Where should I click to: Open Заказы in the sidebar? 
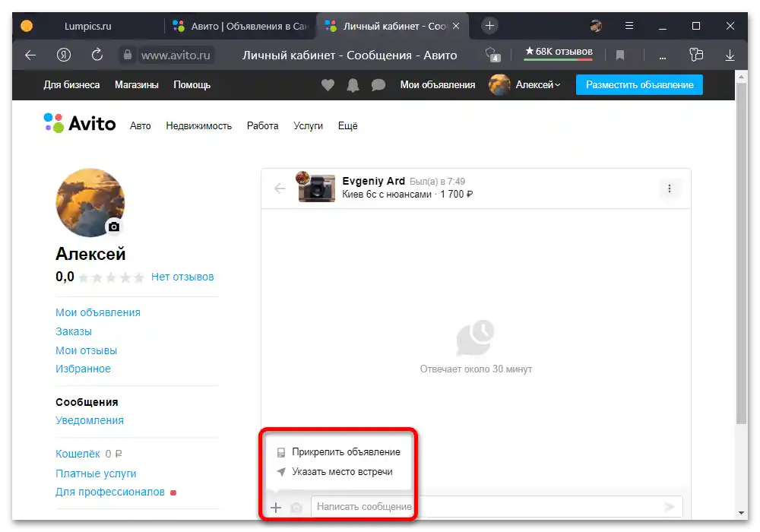pos(74,332)
